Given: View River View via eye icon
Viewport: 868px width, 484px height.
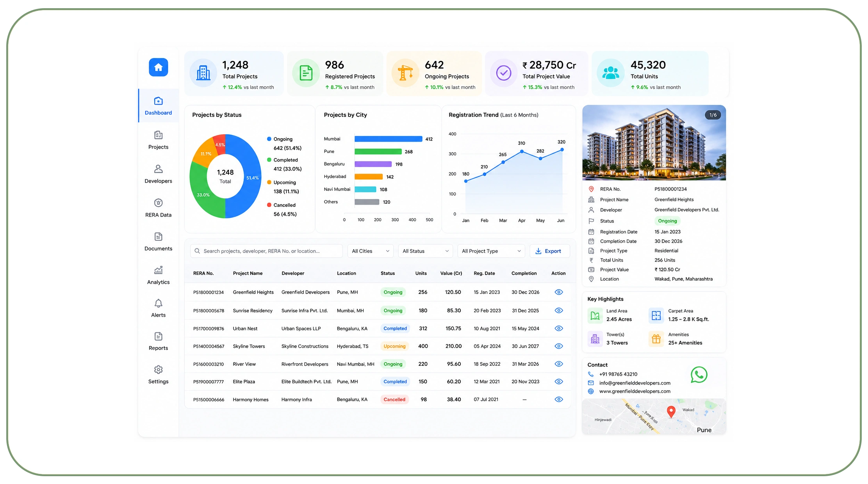Looking at the screenshot, I should (559, 364).
